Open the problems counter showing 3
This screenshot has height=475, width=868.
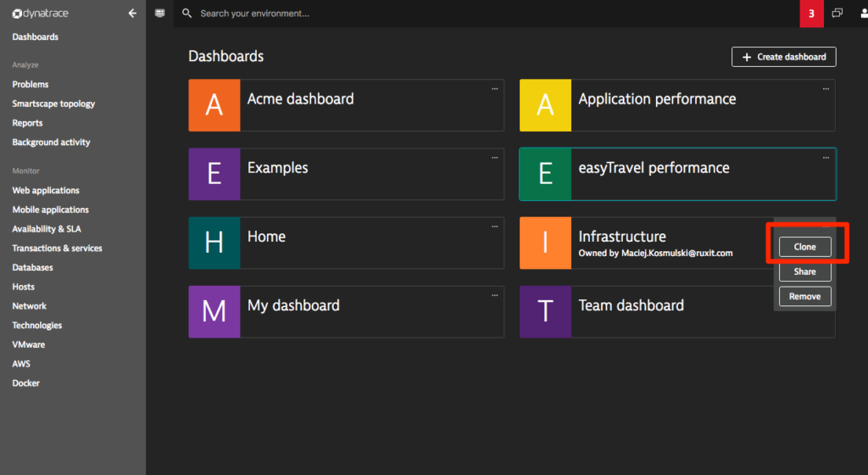point(811,14)
